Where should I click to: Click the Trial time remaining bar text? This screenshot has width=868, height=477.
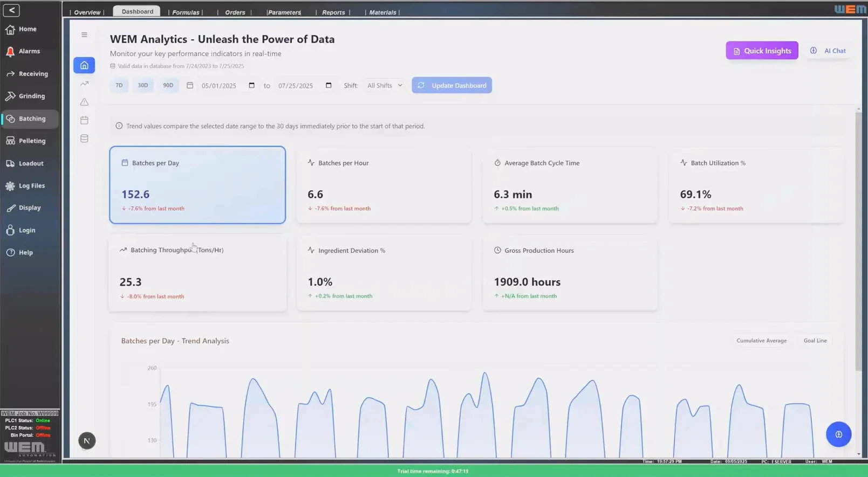(433, 471)
